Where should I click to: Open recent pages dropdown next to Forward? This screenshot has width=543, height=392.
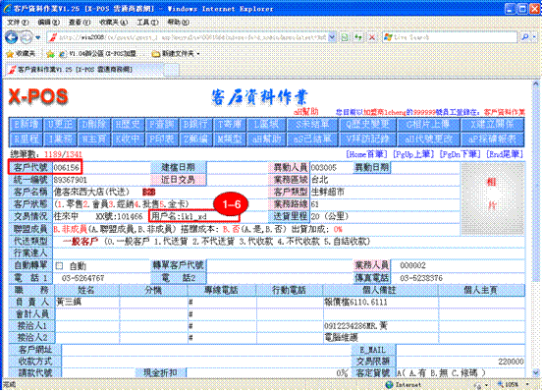[x=38, y=37]
